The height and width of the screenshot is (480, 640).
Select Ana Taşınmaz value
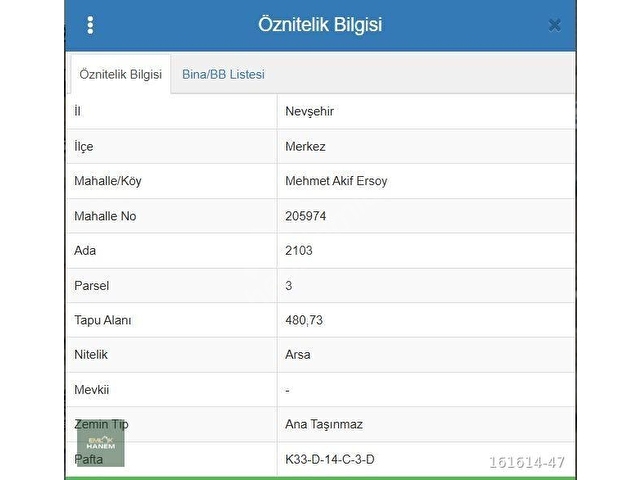coord(324,424)
